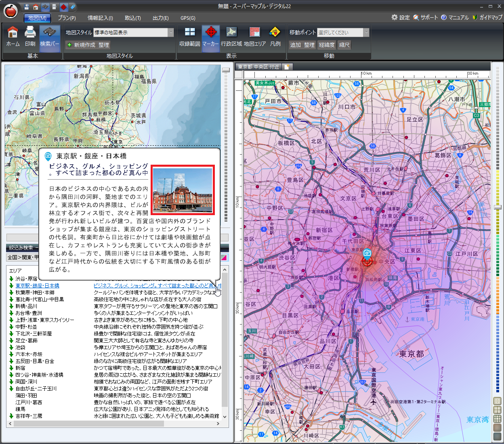
Task: Open the red apple application menu
Action: (10, 11)
